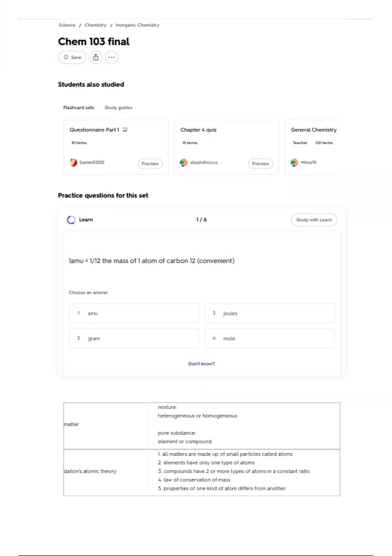Click Wess74's avatar
Viewport: 392px width, 556px height.
click(294, 162)
